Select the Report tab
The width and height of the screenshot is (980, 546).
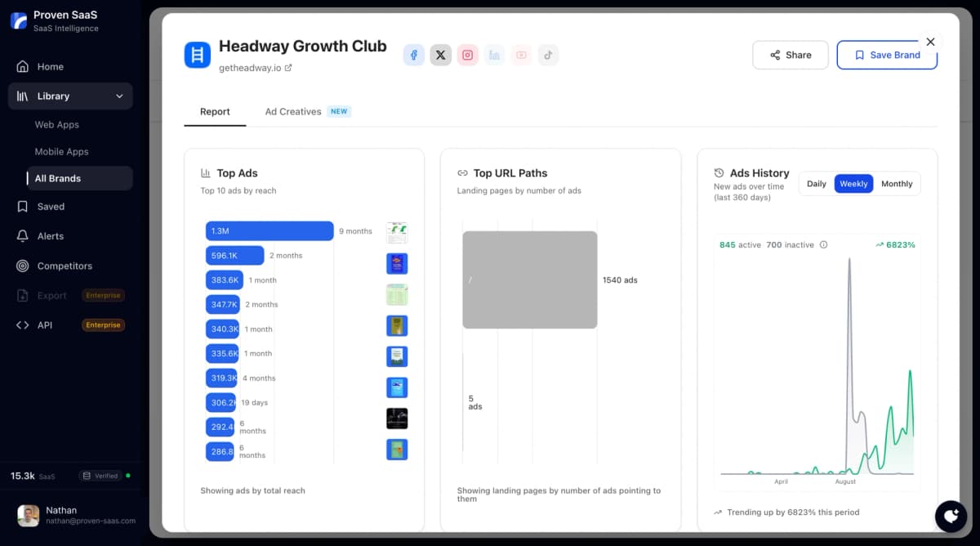pos(215,111)
